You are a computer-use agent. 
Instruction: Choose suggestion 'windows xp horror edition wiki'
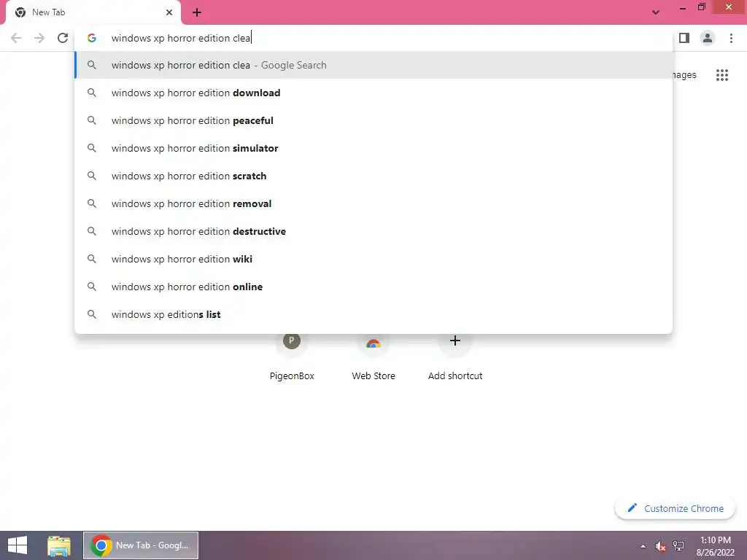coord(373,259)
